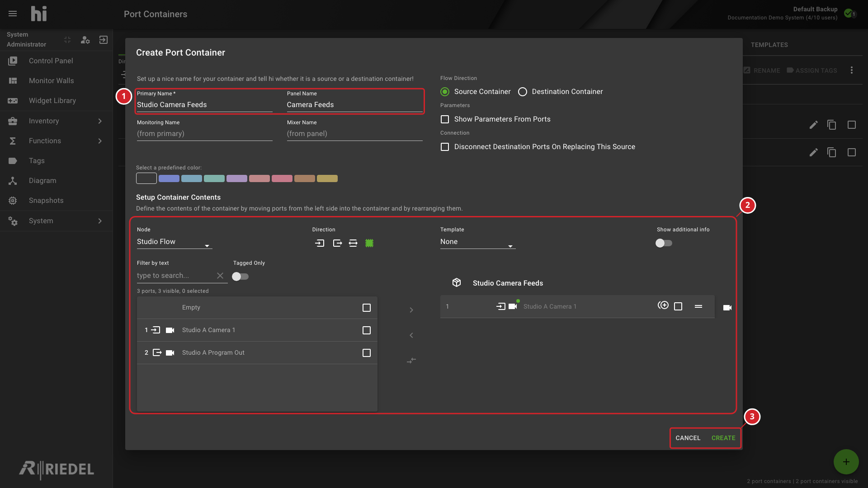Image resolution: width=868 pixels, height=488 pixels.
Task: Expand the Functions sidebar section
Action: [x=56, y=141]
